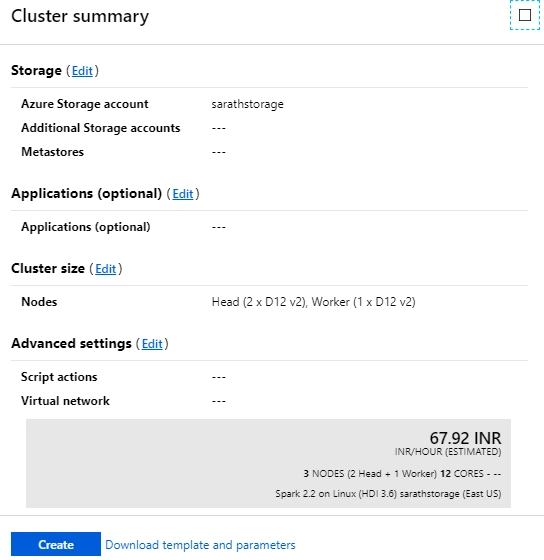Image resolution: width=544 pixels, height=560 pixels.
Task: Select the Head and Worker nodes value
Action: click(x=313, y=302)
